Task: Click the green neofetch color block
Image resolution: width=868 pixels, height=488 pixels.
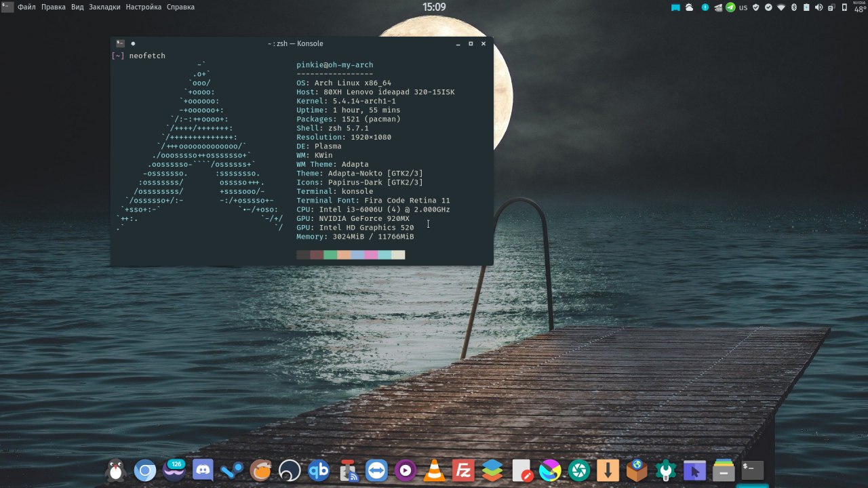Action: tap(330, 255)
